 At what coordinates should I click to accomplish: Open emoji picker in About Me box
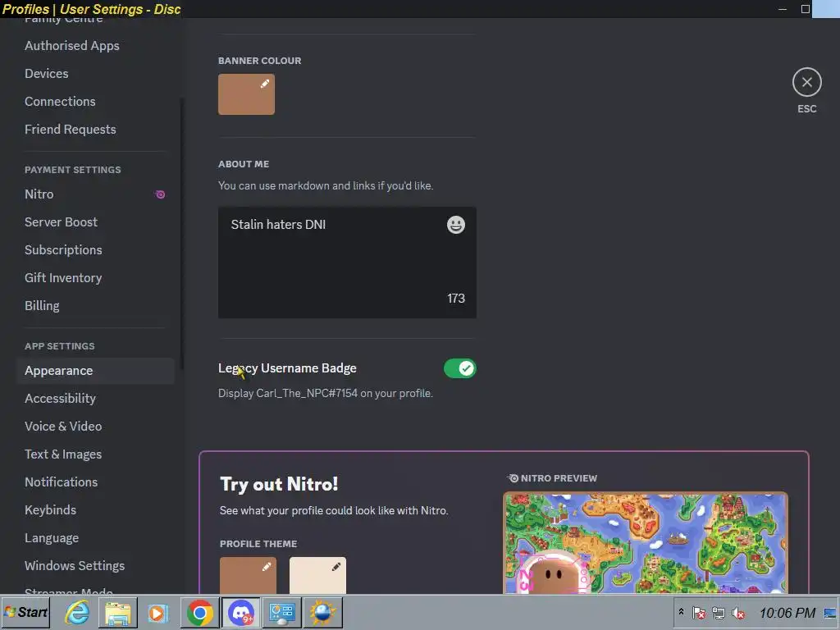pos(456,225)
